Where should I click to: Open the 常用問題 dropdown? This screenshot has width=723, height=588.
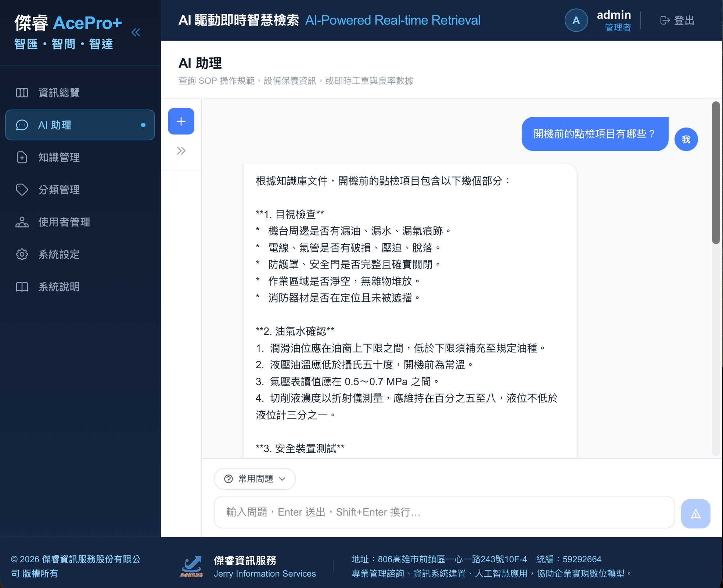255,479
